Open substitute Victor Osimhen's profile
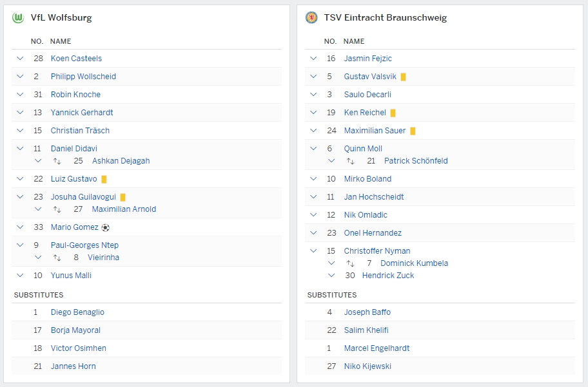588x387 pixels. 79,348
